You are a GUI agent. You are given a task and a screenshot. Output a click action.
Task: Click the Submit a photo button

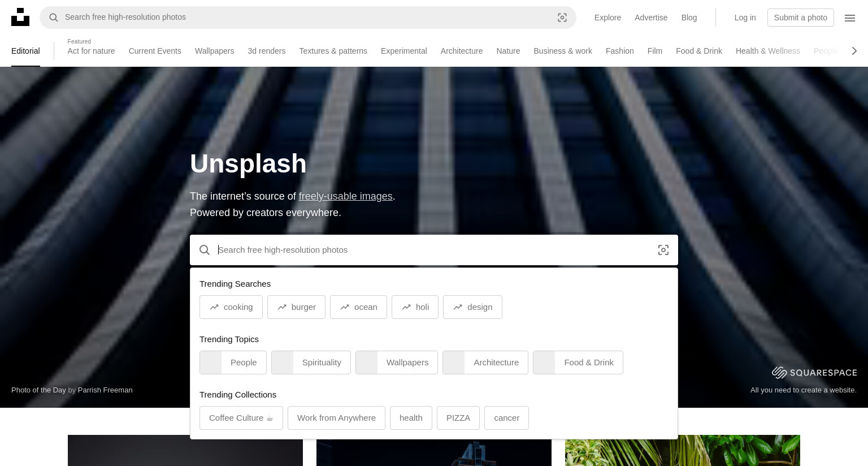(800, 18)
